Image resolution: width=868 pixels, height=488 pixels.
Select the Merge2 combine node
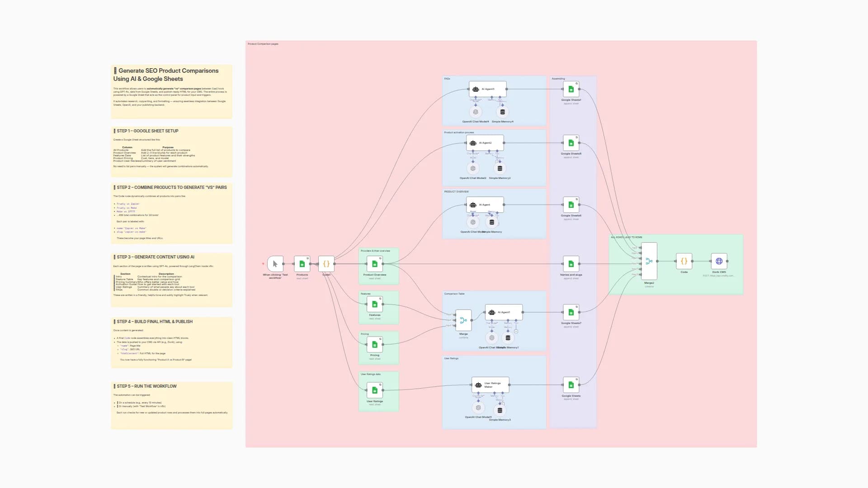click(649, 261)
